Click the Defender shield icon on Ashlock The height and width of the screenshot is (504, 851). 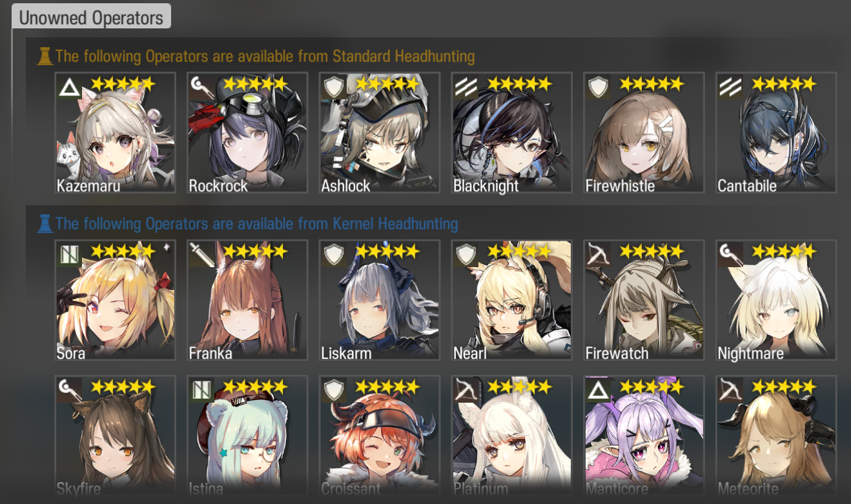333,86
